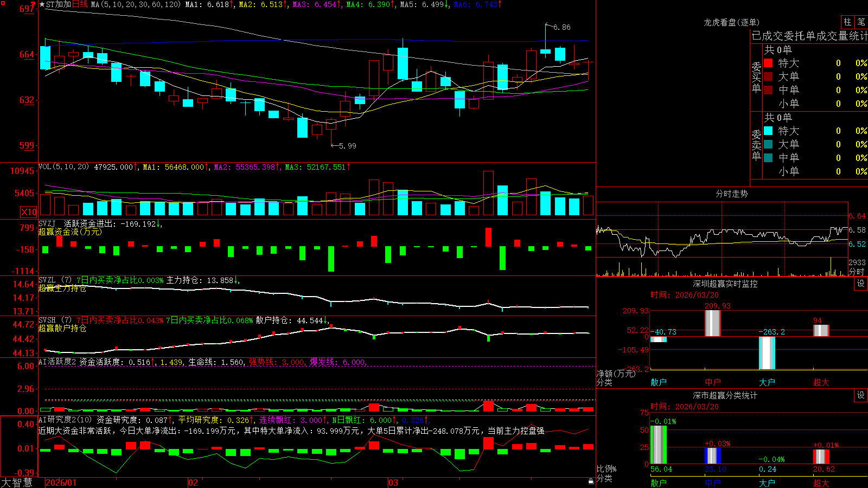Click the VOL(5,10,20) indicator label
The width and height of the screenshot is (868, 488).
pyautogui.click(x=64, y=166)
